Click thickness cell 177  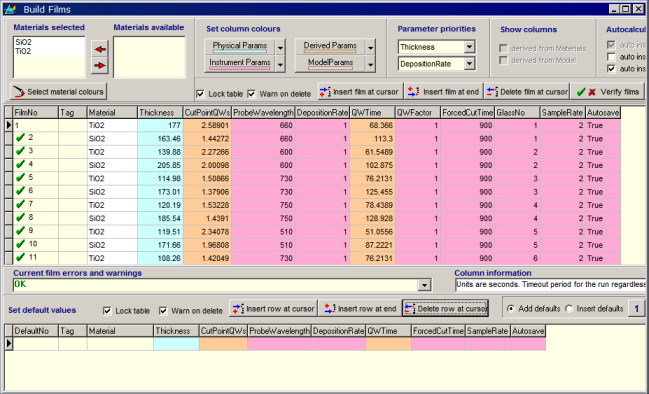point(160,125)
